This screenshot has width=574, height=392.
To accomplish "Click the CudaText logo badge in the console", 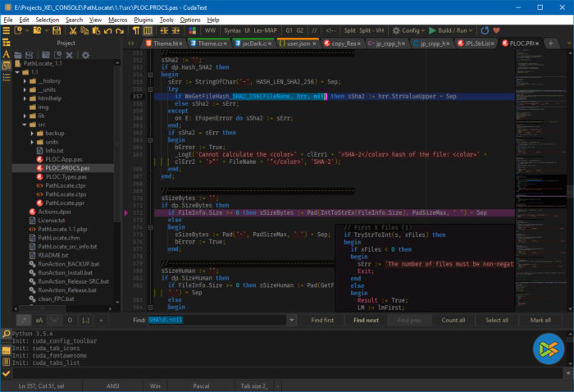I will coord(549,349).
